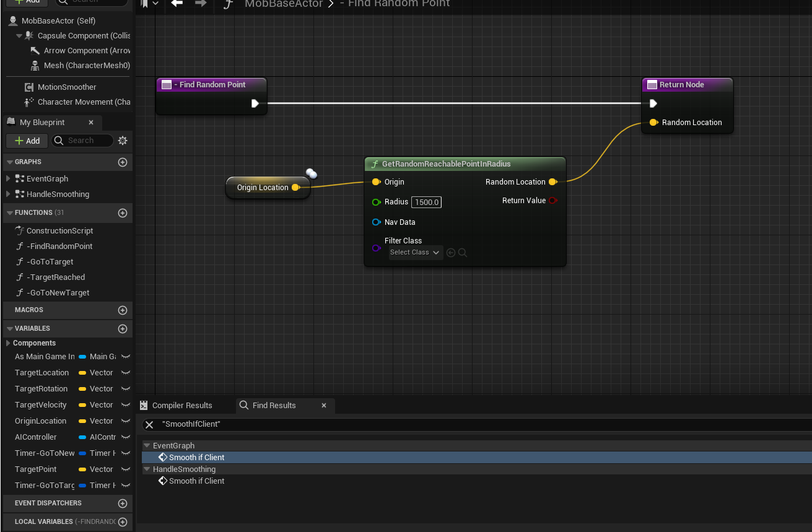Click Origin input pin on GetRandomReachablePointInRadius
The height and width of the screenshot is (532, 812).
pyautogui.click(x=376, y=182)
